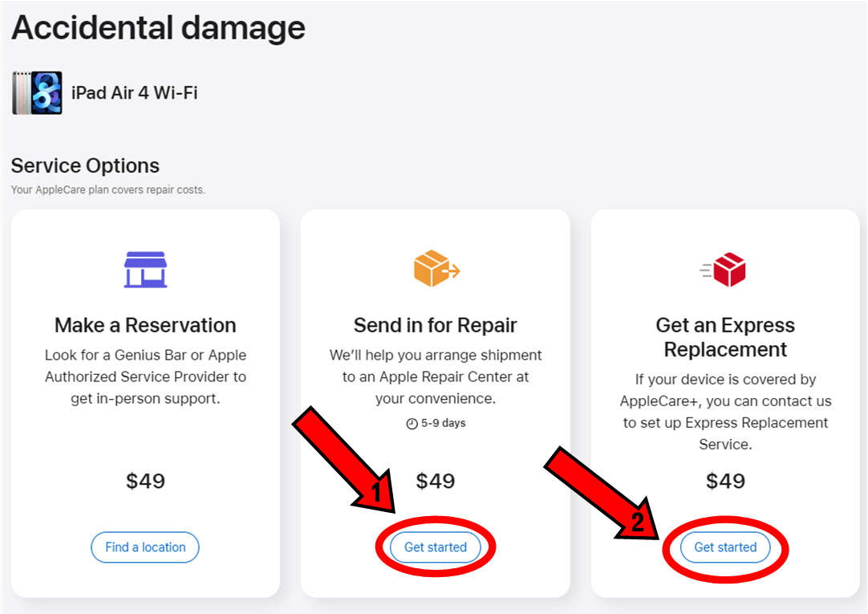Click the Send in for Repair heading
The height and width of the screenshot is (614, 868).
click(436, 325)
